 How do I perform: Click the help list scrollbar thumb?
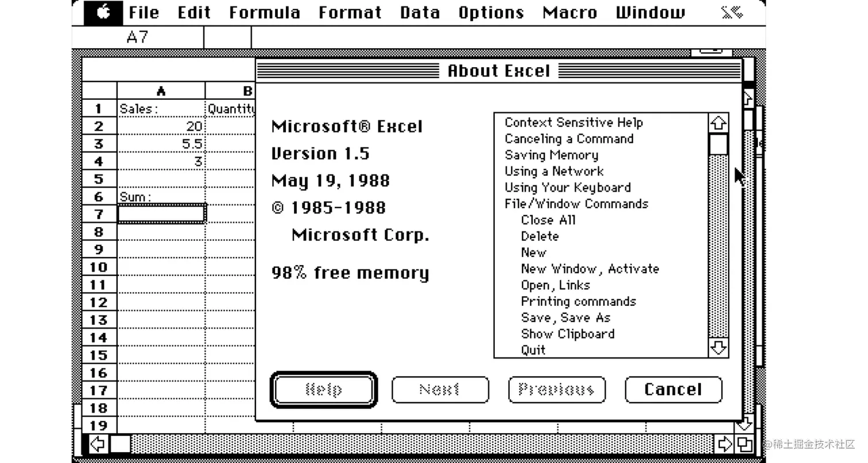coord(719,144)
